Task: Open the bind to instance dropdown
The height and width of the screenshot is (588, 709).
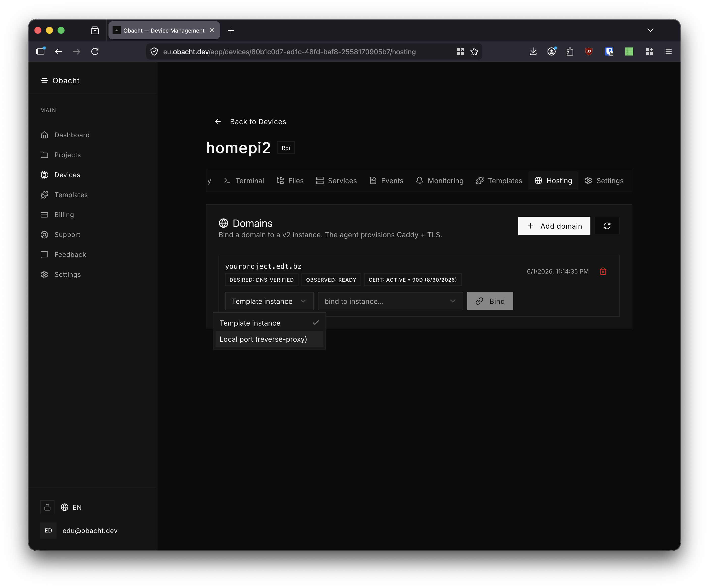Action: 390,301
